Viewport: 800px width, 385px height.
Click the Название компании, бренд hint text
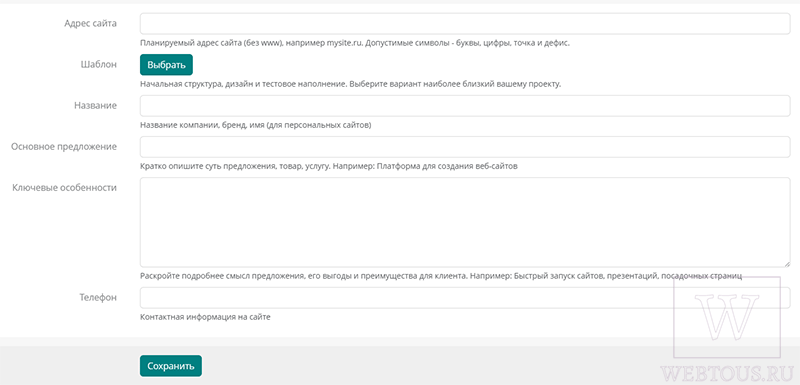click(256, 125)
